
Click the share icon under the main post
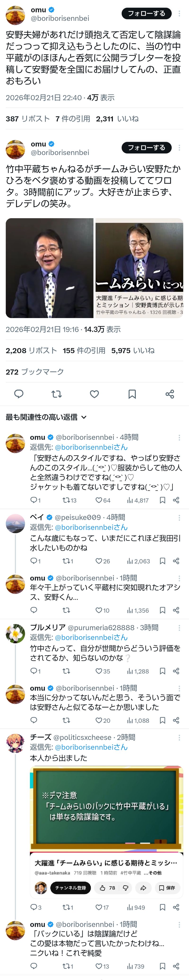(170, 394)
